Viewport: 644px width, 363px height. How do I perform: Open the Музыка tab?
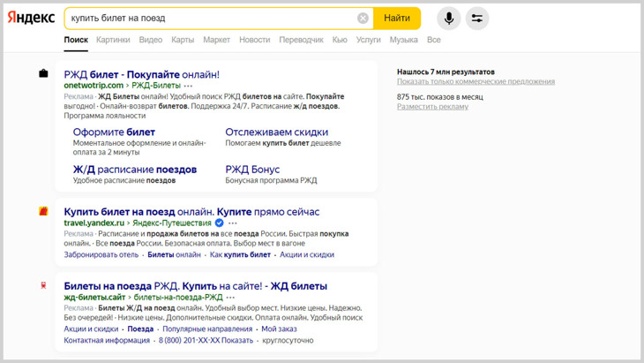[404, 40]
